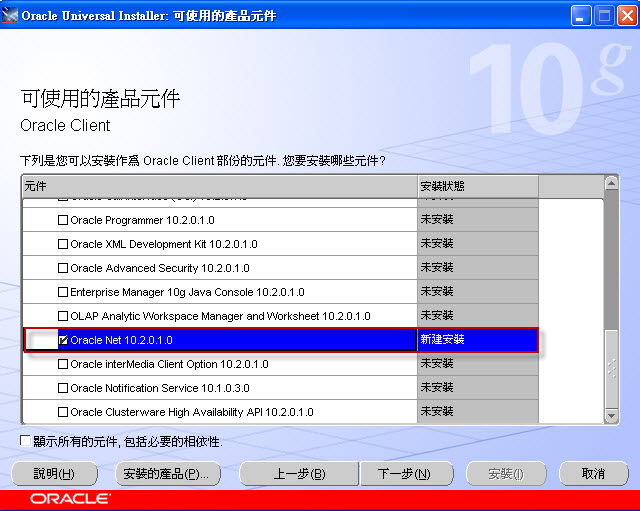Proceed with 下一步(N) button
The image size is (640, 511).
point(407,474)
